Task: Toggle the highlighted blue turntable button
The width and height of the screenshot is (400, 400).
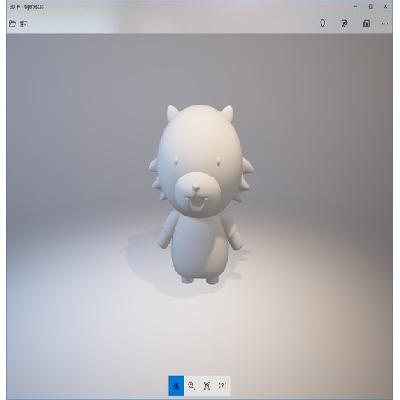Action: [x=176, y=386]
